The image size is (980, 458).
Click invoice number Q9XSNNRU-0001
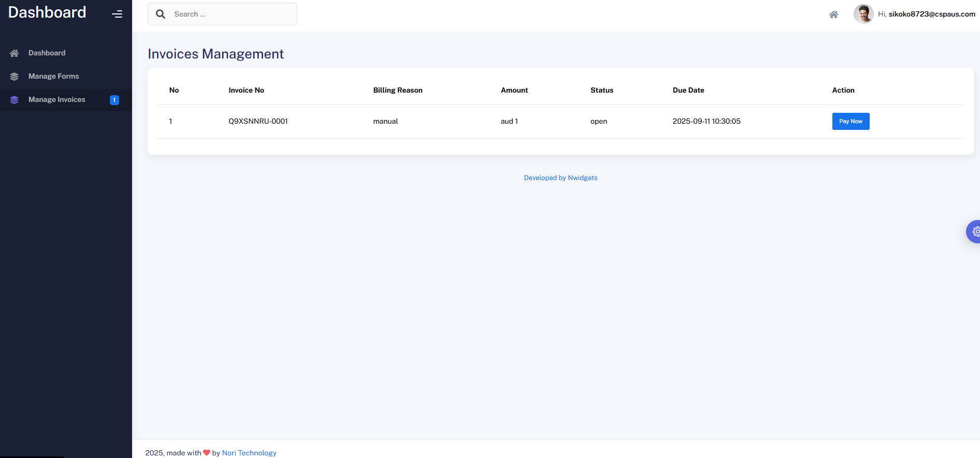click(x=258, y=121)
